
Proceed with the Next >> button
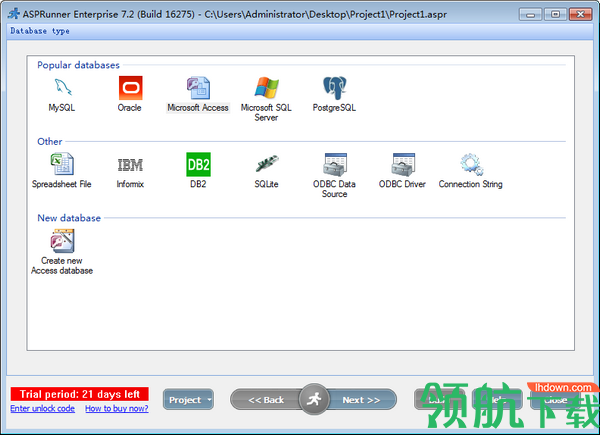pos(361,400)
